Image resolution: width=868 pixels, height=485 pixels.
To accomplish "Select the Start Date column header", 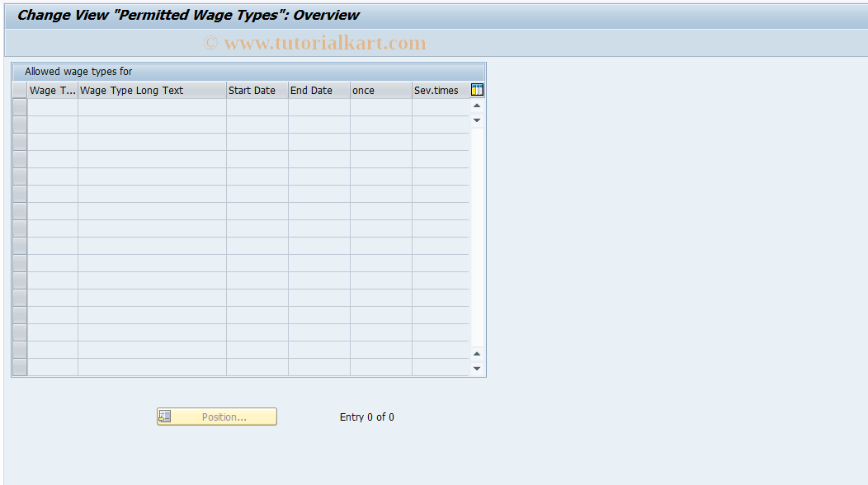I will 257,90.
